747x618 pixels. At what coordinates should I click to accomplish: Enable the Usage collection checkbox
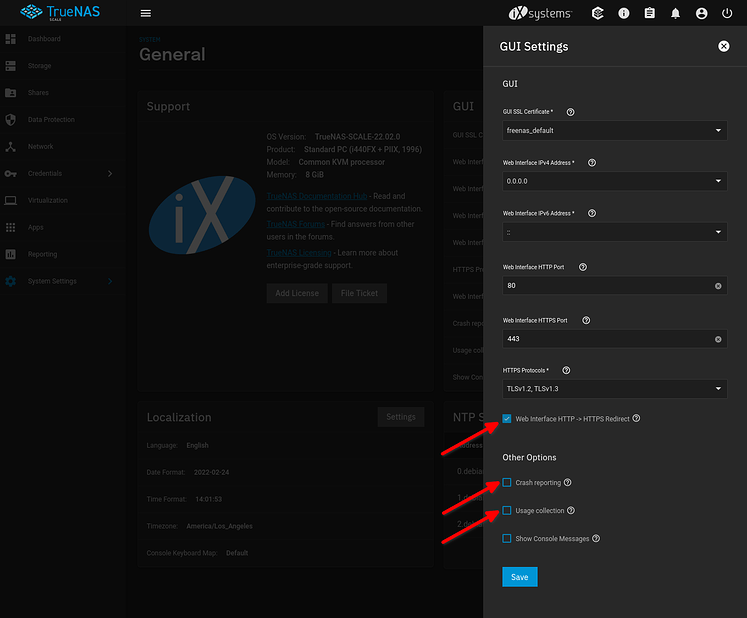tap(507, 511)
